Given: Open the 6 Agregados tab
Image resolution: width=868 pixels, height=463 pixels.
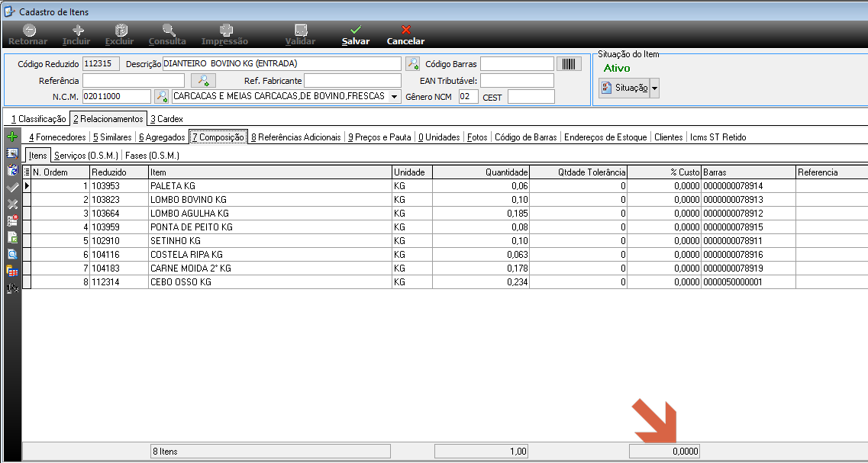Looking at the screenshot, I should 162,137.
